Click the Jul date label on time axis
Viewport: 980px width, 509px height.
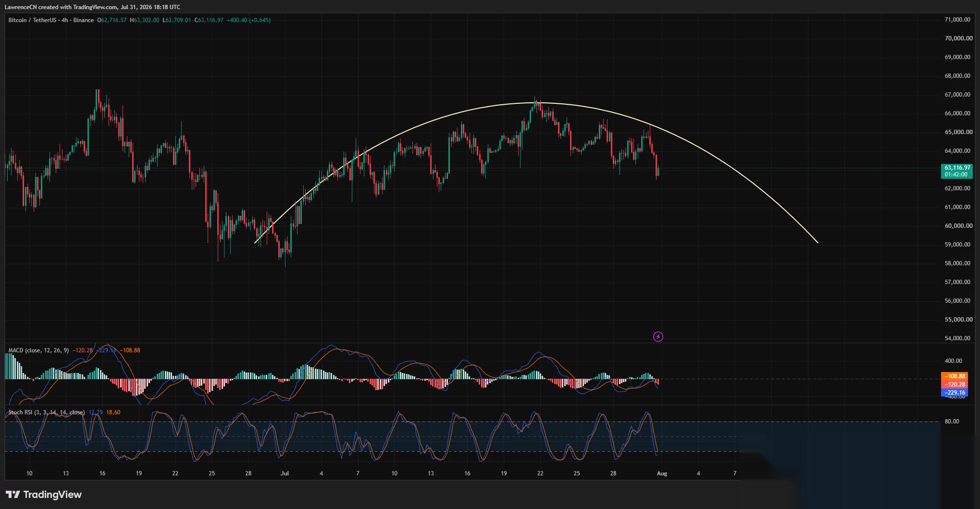285,473
